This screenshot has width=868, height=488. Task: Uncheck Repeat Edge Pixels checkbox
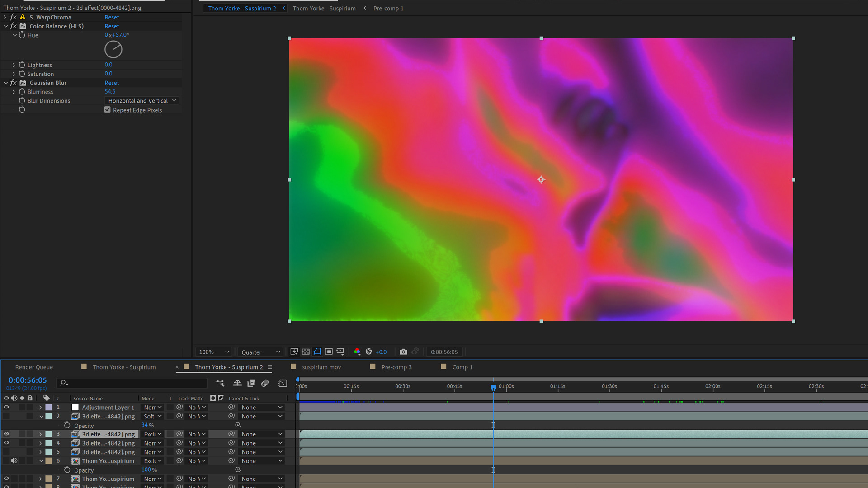tap(108, 110)
